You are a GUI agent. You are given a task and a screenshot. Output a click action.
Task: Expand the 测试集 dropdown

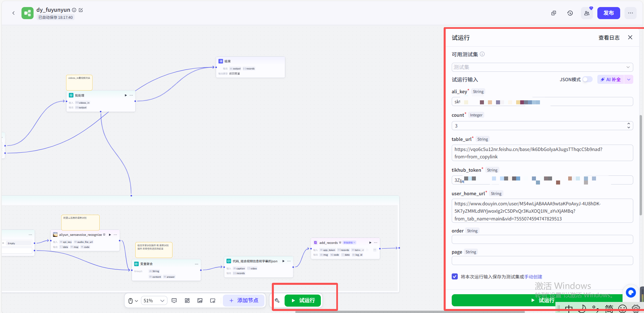point(542,67)
